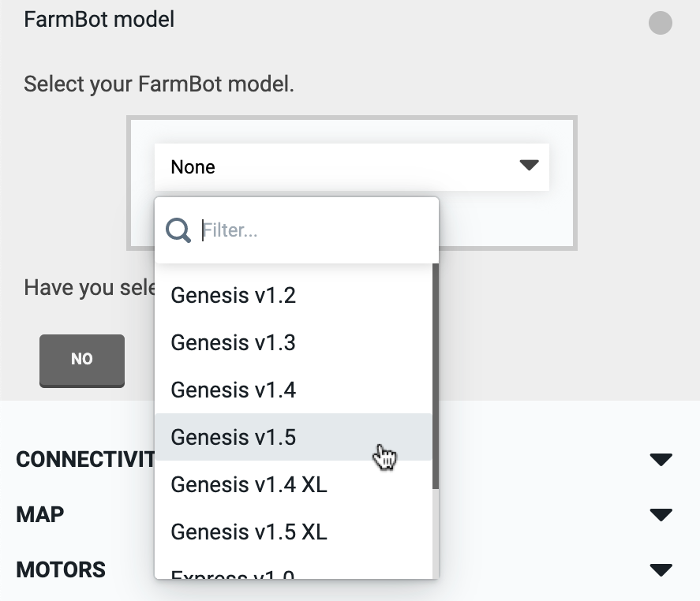Expand the Connectivity section arrow
The height and width of the screenshot is (601, 700).
tap(660, 460)
